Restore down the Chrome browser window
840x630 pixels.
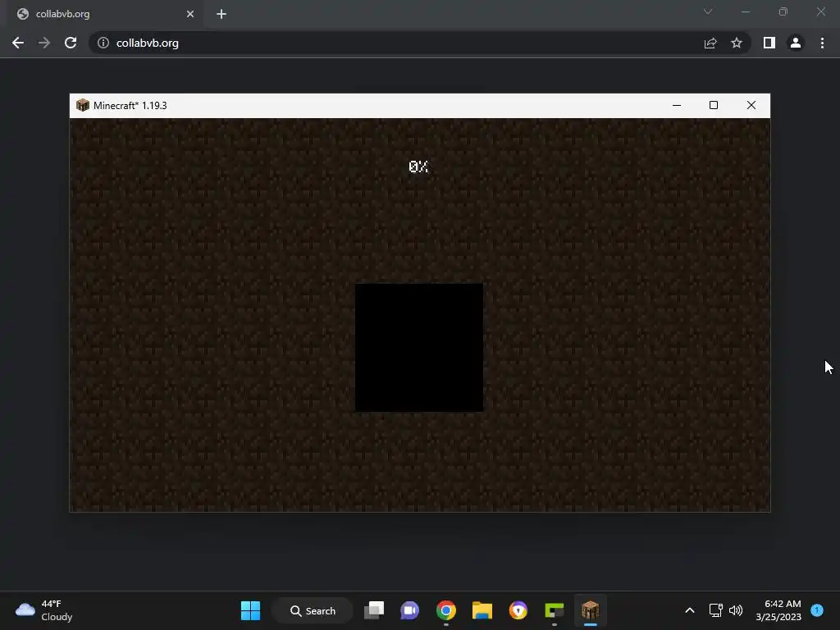click(x=783, y=11)
